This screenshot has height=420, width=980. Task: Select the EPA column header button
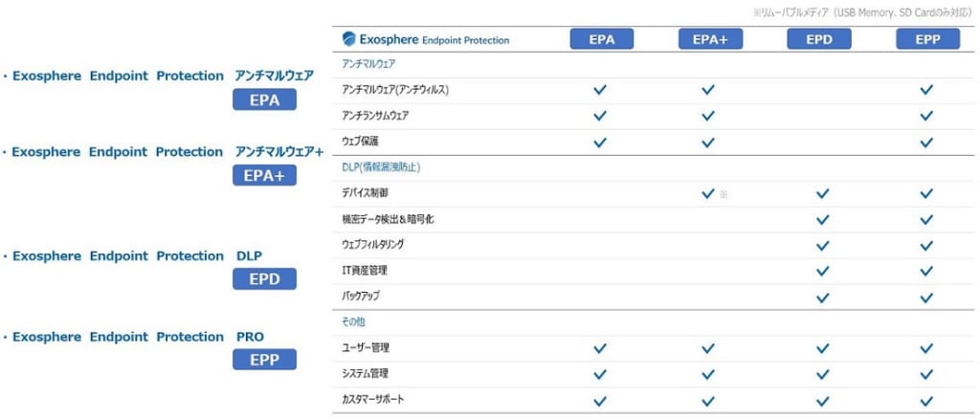pyautogui.click(x=602, y=39)
